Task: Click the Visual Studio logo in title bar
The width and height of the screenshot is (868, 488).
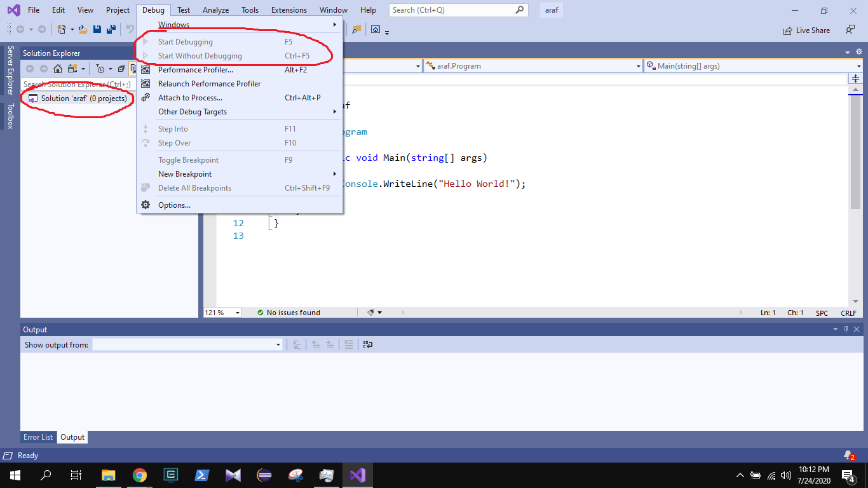Action: (x=13, y=10)
